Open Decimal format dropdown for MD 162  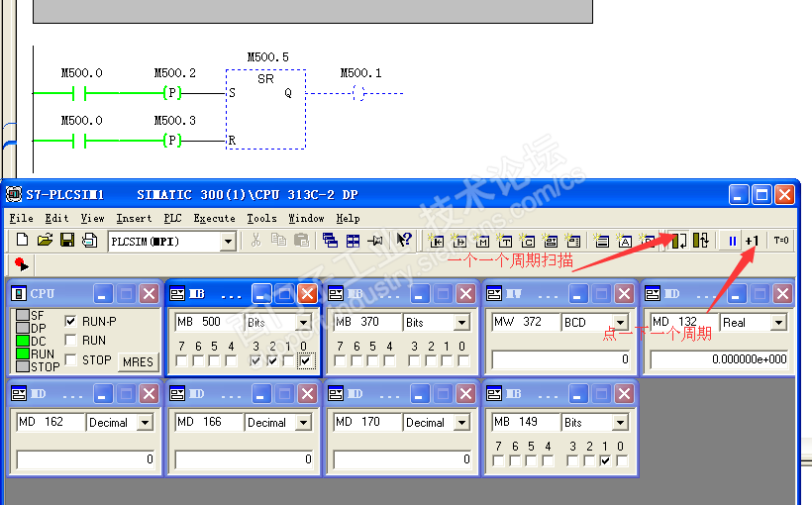(x=145, y=423)
